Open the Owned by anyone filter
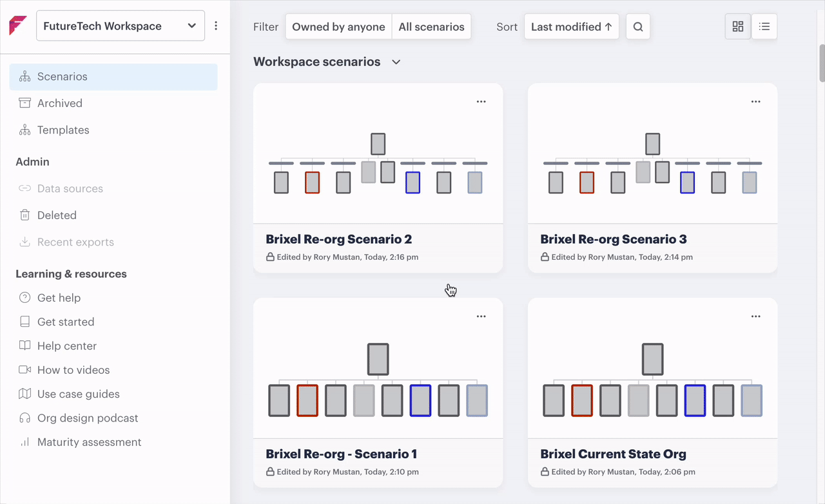 (338, 27)
